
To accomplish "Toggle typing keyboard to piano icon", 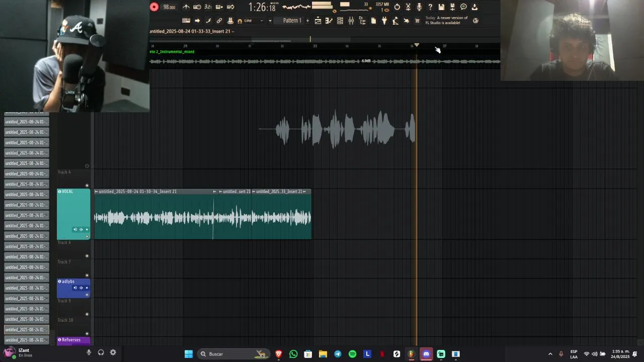I will (186, 21).
